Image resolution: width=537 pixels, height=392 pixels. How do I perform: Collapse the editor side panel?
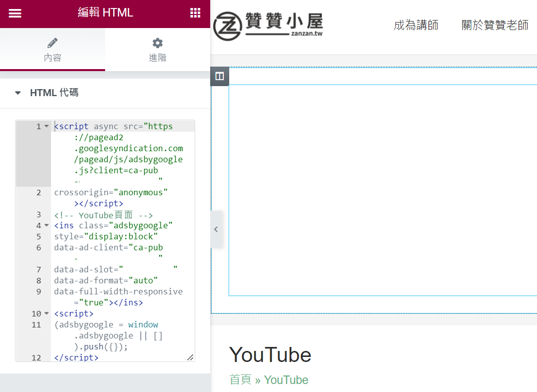pyautogui.click(x=216, y=229)
